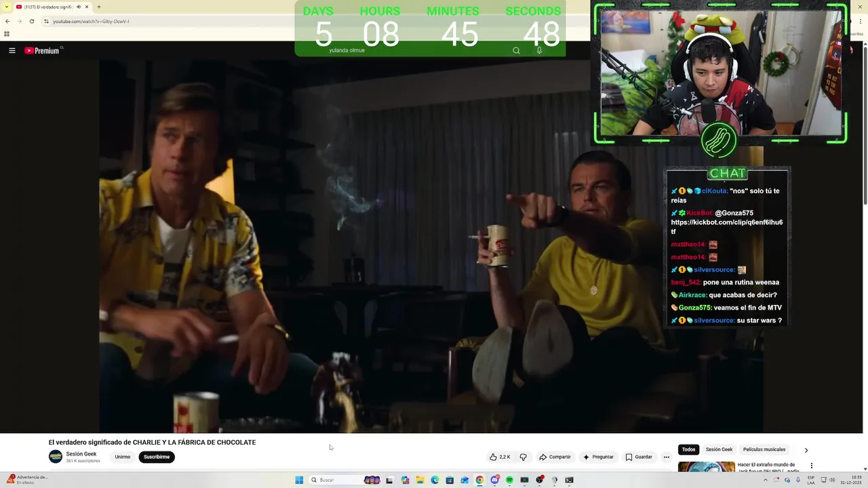Join channel with Unirme button
The width and height of the screenshot is (868, 488).
123,457
